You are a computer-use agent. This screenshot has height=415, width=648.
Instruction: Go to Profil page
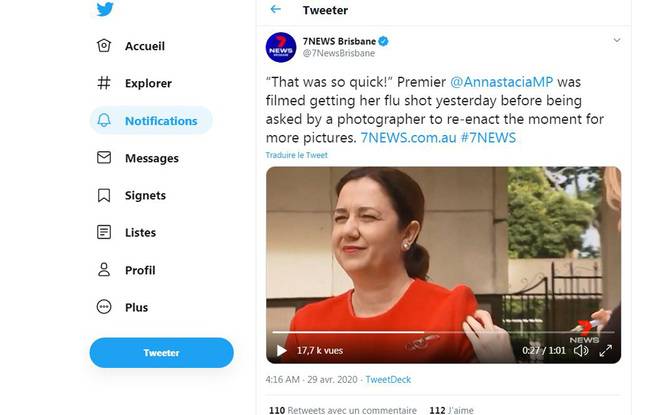[139, 270]
